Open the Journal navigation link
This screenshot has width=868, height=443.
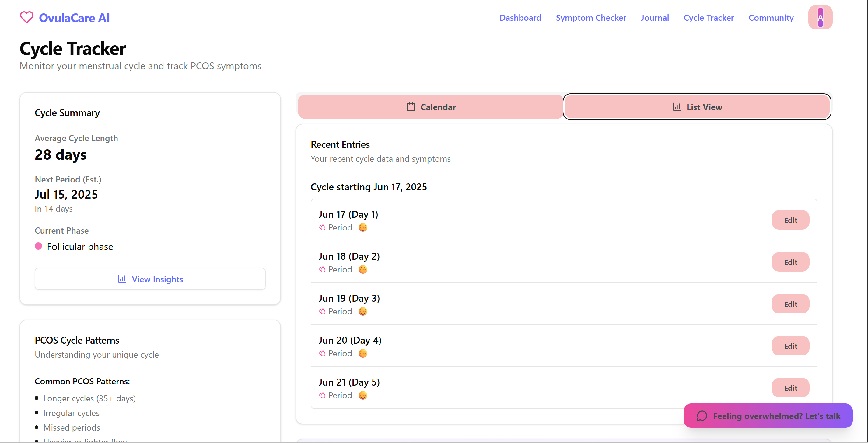654,18
